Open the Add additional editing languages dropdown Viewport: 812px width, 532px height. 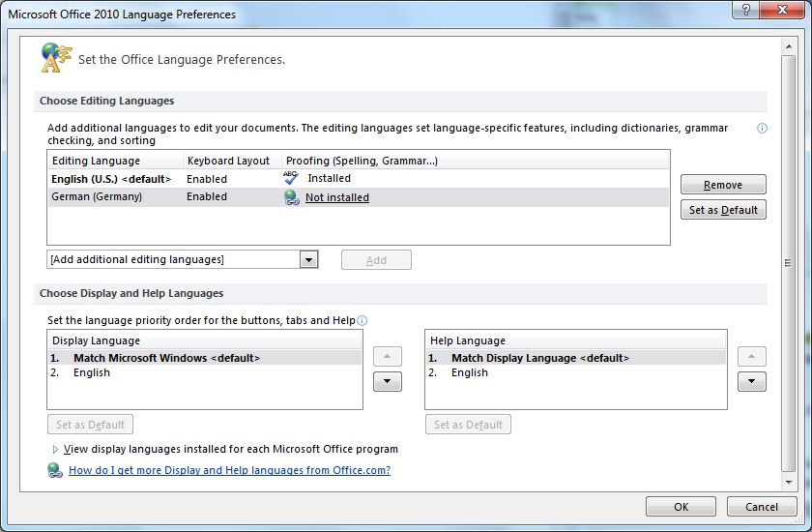[x=308, y=259]
